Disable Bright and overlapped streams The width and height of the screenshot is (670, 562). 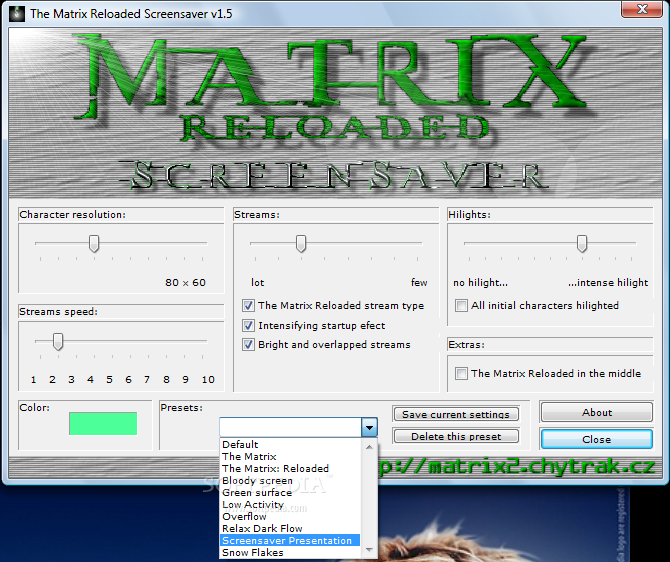click(248, 344)
